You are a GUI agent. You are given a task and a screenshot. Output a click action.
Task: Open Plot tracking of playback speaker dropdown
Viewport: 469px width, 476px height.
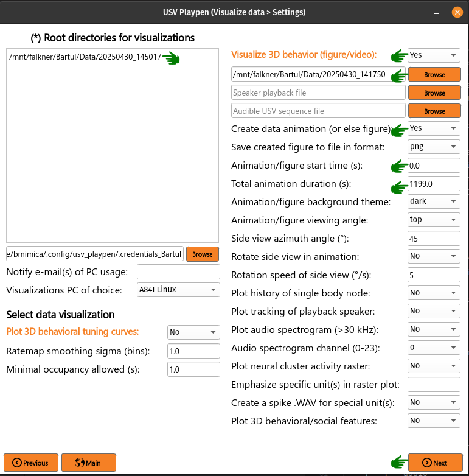pos(434,311)
